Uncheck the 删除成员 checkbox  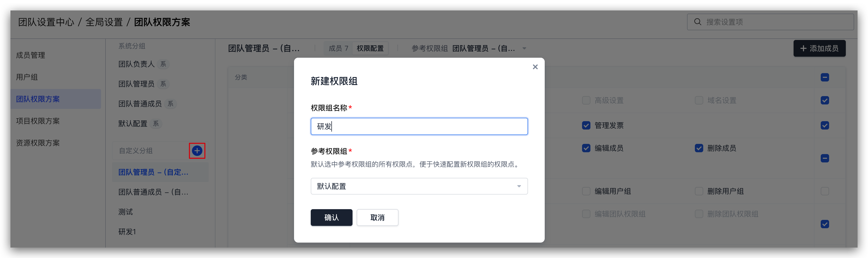pyautogui.click(x=699, y=148)
